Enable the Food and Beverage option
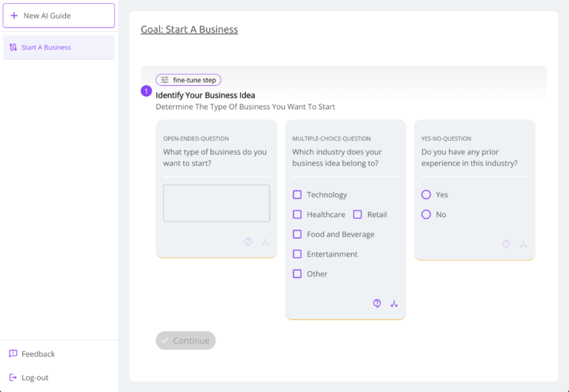This screenshot has width=569, height=392. pyautogui.click(x=297, y=234)
